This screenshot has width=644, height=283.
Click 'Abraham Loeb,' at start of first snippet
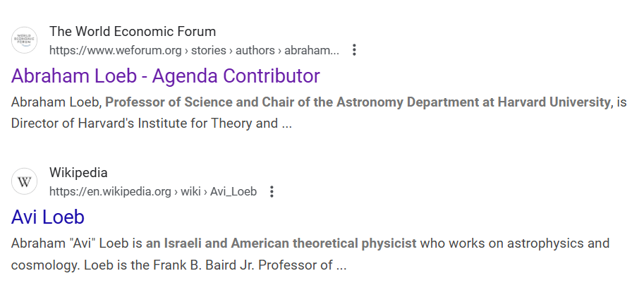click(x=56, y=102)
